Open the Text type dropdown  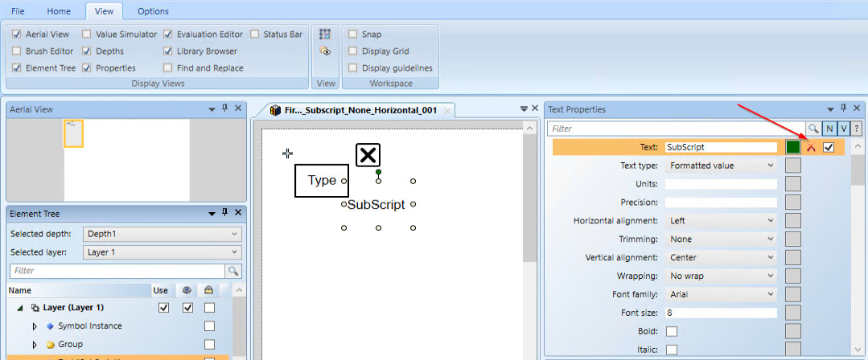pos(720,166)
